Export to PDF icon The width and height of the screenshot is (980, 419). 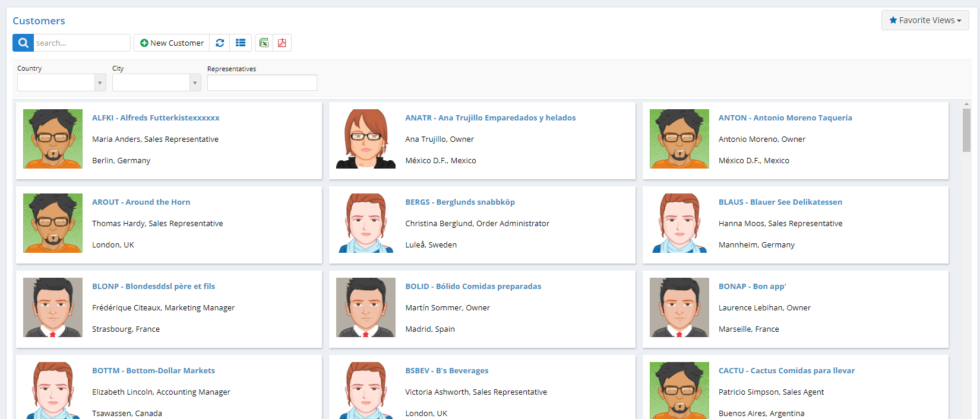[x=282, y=43]
